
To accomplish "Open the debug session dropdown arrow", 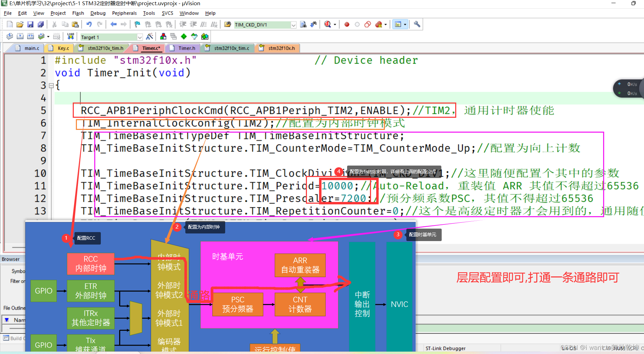I will click(x=335, y=25).
